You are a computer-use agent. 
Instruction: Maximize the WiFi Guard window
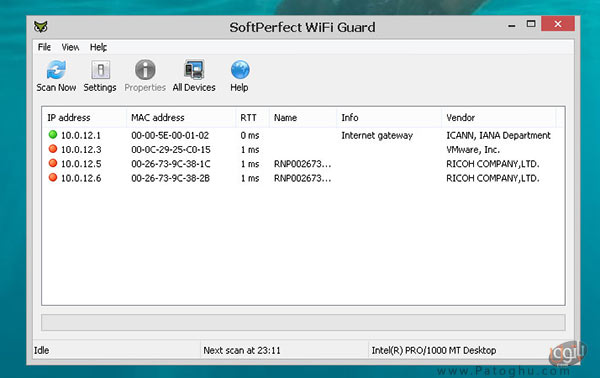pyautogui.click(x=531, y=24)
